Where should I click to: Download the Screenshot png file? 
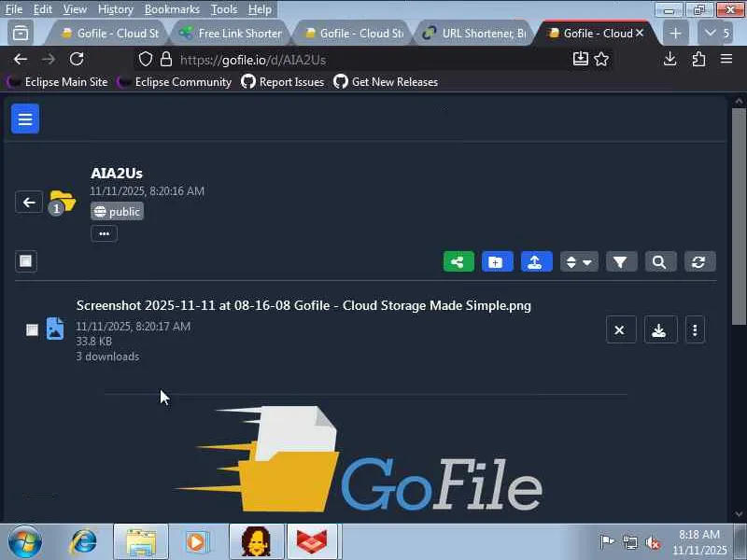pyautogui.click(x=660, y=329)
